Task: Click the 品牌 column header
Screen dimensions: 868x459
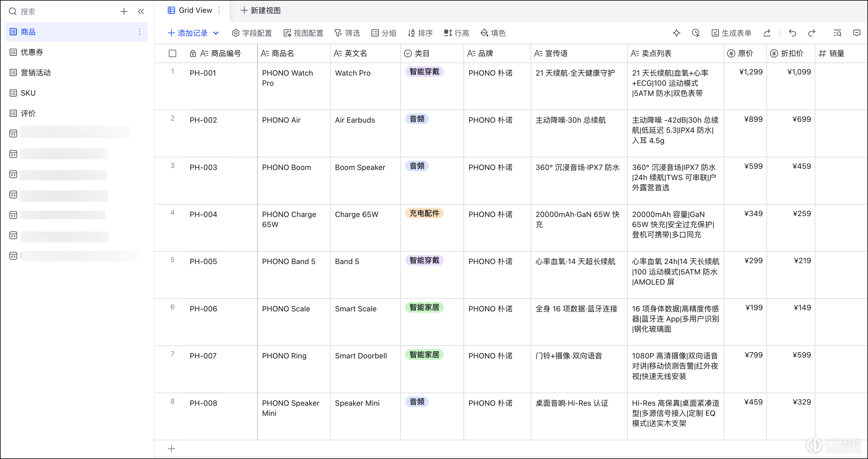Action: click(497, 54)
